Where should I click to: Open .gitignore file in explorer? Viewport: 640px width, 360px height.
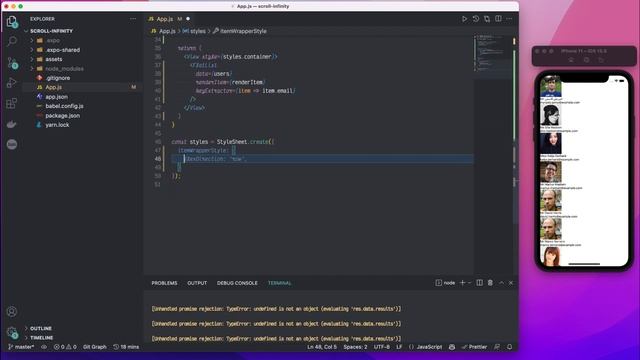pyautogui.click(x=58, y=78)
